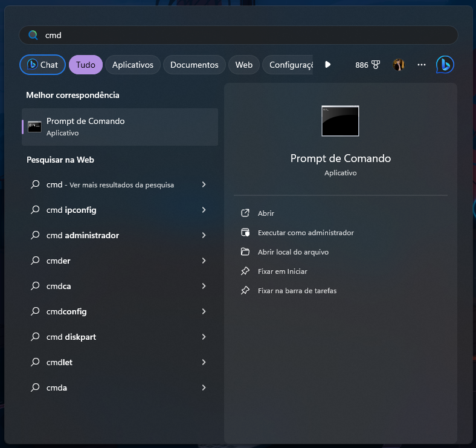This screenshot has width=476, height=448.
Task: Click the pin icon beside 'Fixar na barra de tarefas'
Action: (x=245, y=291)
